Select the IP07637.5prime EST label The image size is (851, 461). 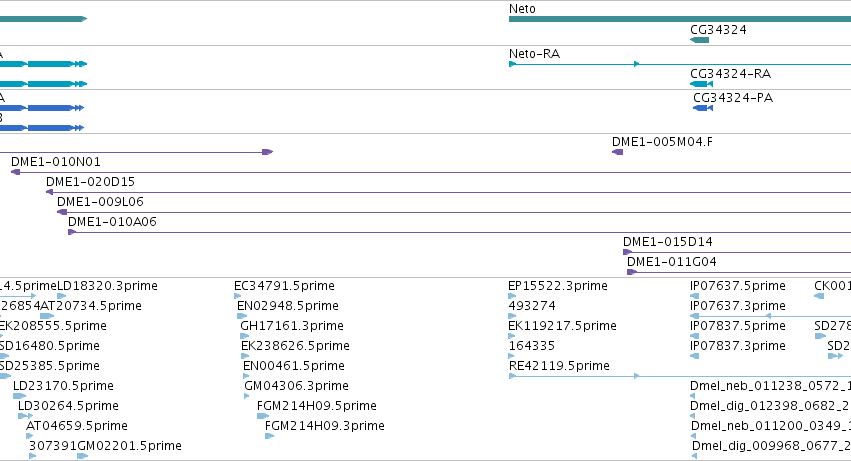pos(738,286)
